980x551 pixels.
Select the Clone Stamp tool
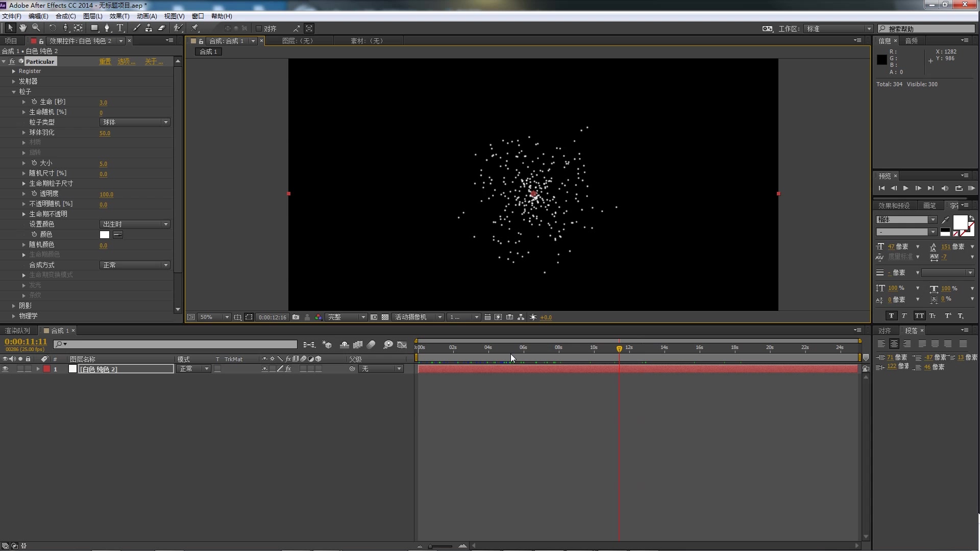point(149,28)
